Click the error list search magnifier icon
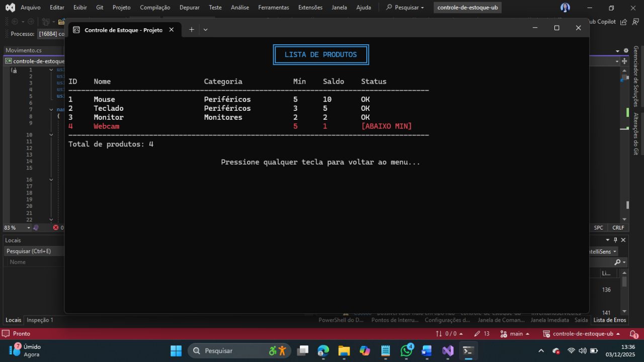The height and width of the screenshot is (362, 644). coord(618,262)
